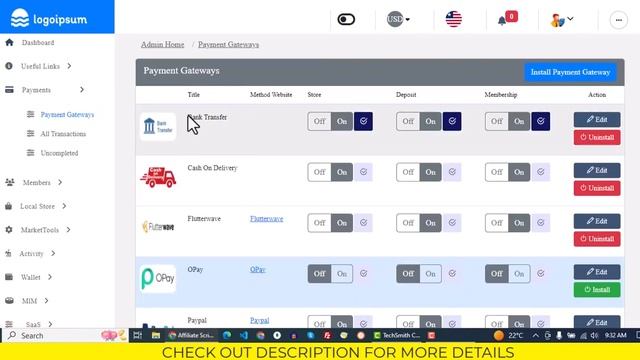
Task: Click Bank Transfer Deposit default check icon
Action: [x=452, y=121]
